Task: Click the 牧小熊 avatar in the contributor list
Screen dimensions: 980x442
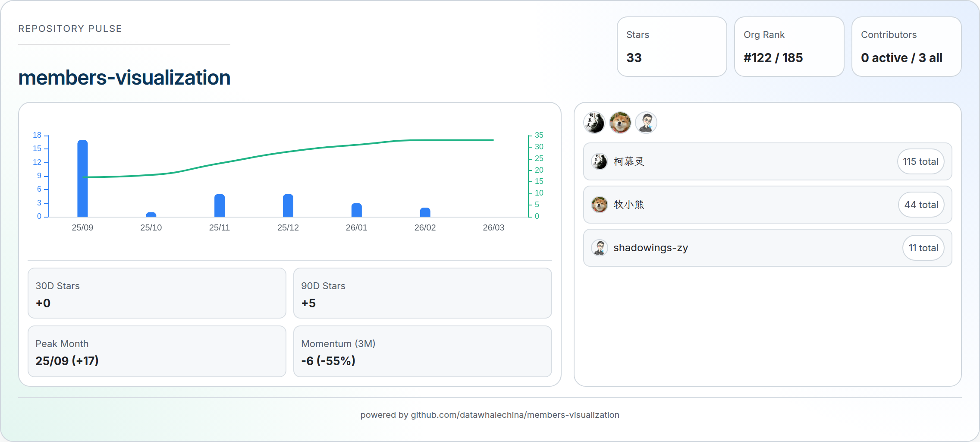Action: pos(599,205)
